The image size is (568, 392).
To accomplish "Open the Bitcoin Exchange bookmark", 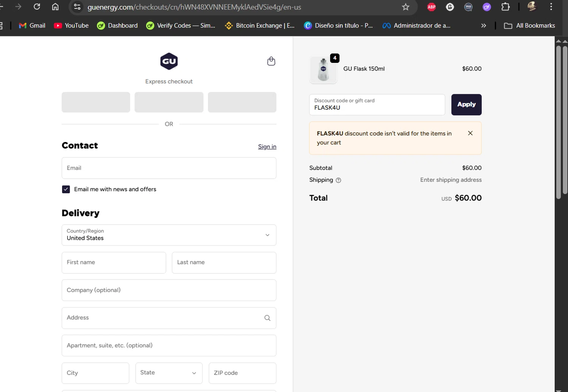I will 260,25.
